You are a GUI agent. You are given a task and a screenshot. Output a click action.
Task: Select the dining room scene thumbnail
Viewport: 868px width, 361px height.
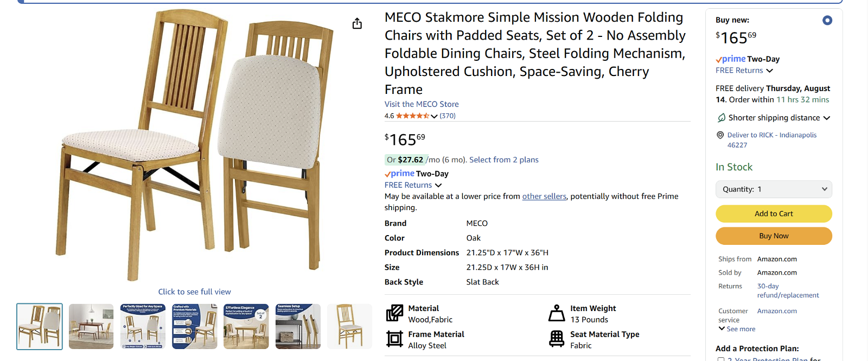coord(91,326)
